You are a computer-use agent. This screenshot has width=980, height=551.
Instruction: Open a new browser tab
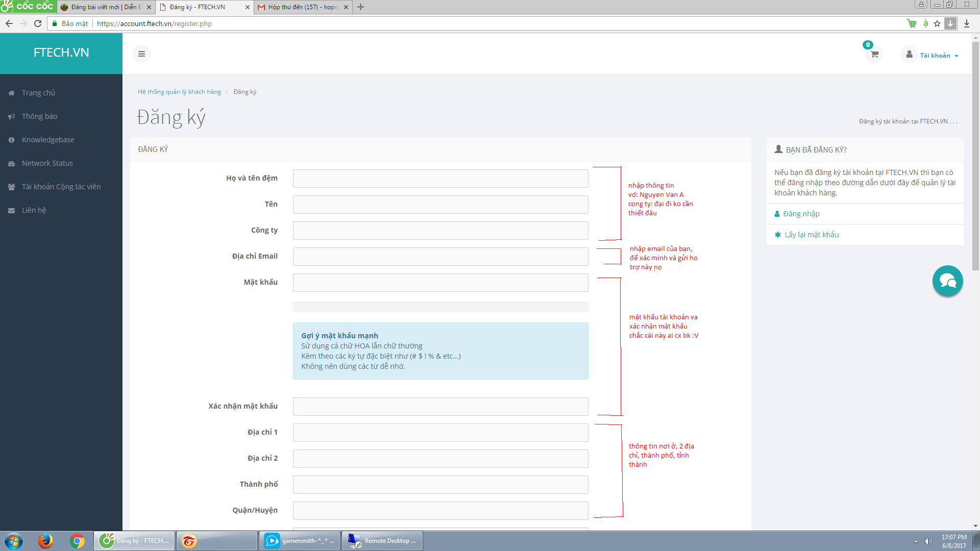click(361, 7)
